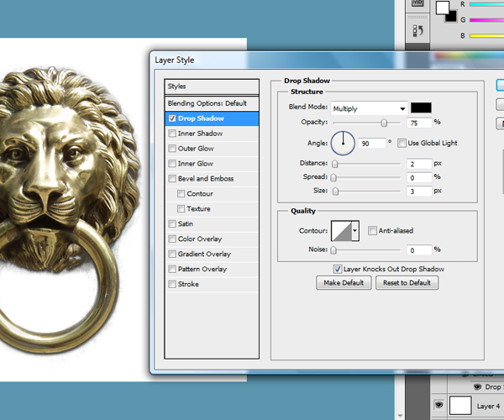Click the Size slider handle

click(x=335, y=192)
